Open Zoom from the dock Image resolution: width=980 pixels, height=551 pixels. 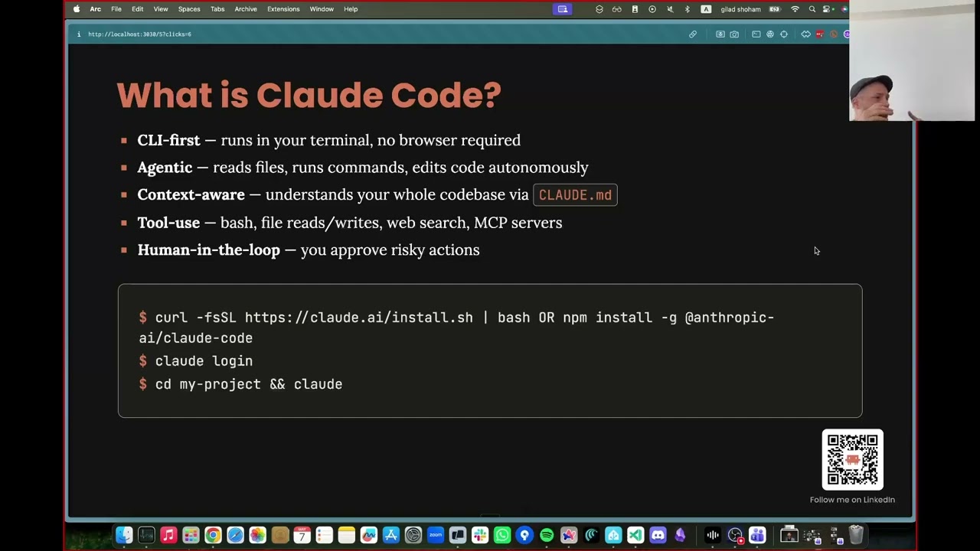pos(436,535)
